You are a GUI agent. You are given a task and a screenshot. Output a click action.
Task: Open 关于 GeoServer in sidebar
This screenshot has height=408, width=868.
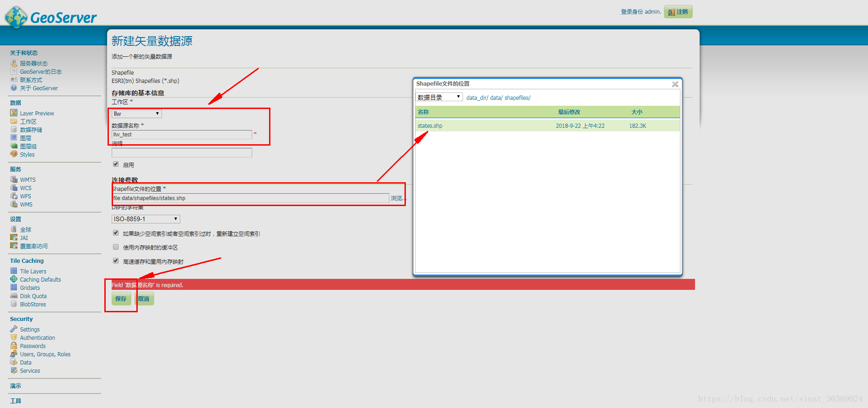tap(39, 88)
